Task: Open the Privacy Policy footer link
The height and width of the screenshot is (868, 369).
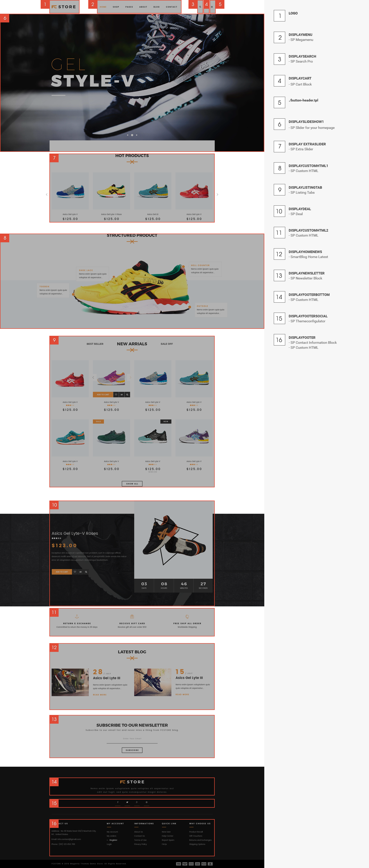Action: [x=141, y=844]
